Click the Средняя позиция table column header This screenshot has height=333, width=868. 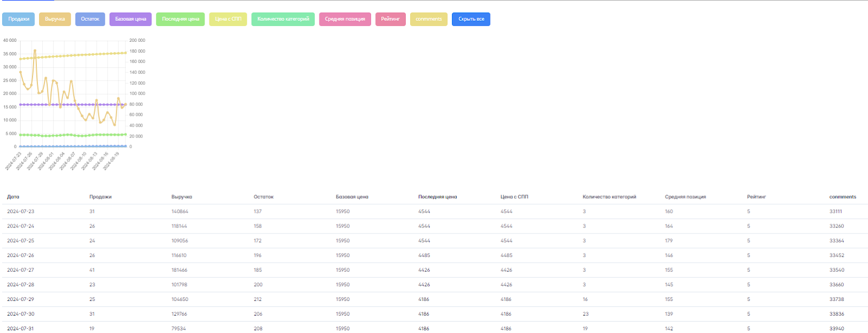(x=686, y=197)
